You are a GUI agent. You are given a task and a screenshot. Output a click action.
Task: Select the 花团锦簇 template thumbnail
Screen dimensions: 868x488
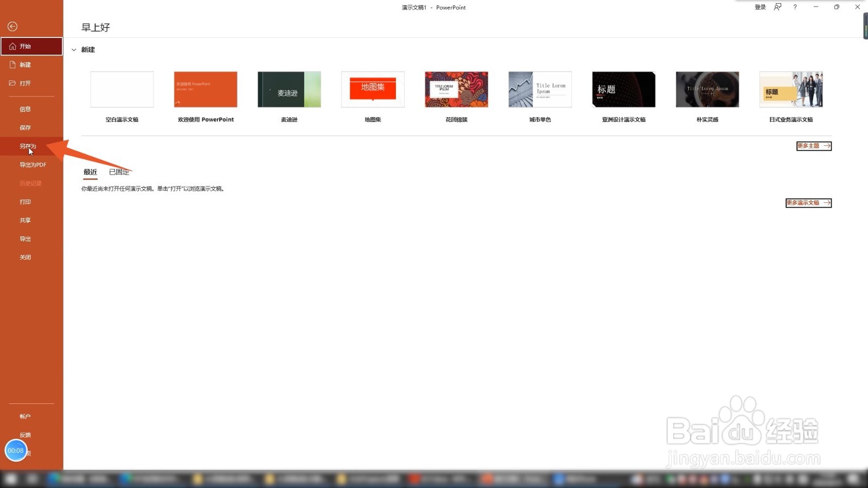pos(456,89)
